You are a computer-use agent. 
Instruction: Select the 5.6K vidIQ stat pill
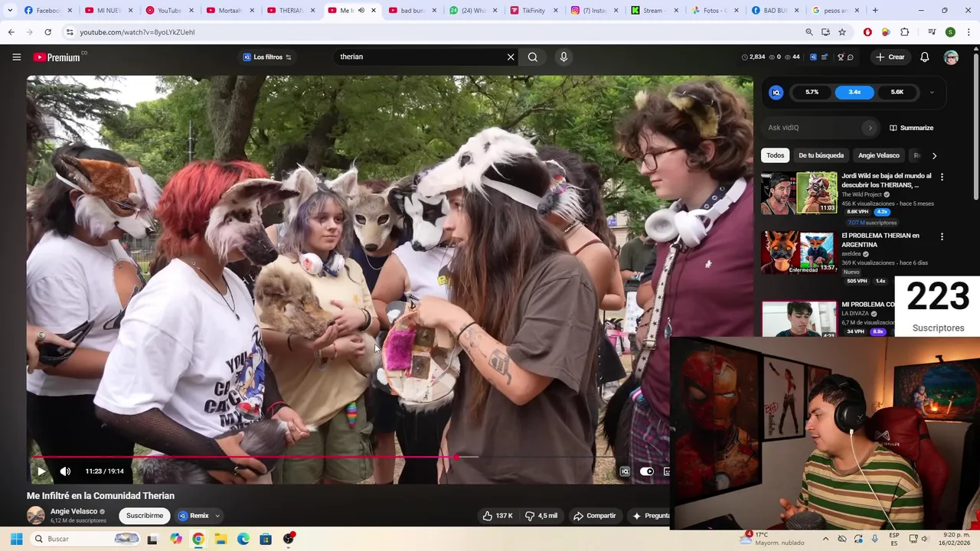(x=897, y=93)
